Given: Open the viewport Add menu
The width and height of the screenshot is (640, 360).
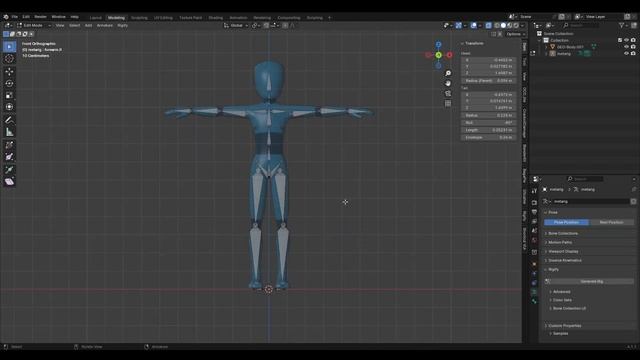Looking at the screenshot, I should coord(88,25).
